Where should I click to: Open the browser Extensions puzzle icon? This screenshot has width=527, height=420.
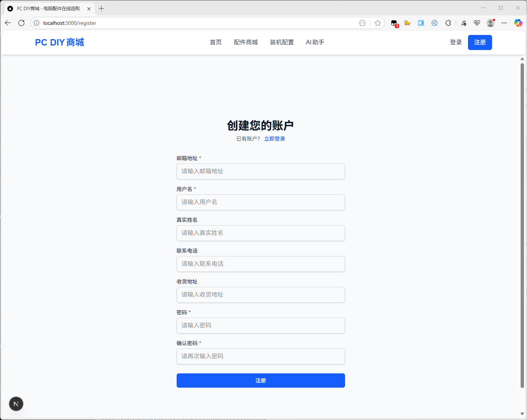pyautogui.click(x=448, y=23)
